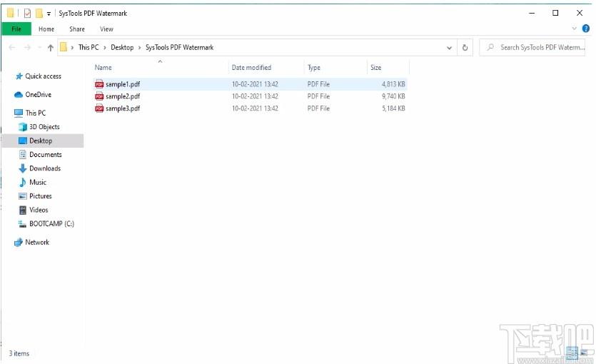Go forward with the Forward arrow
This screenshot has height=364, width=596.
point(27,48)
